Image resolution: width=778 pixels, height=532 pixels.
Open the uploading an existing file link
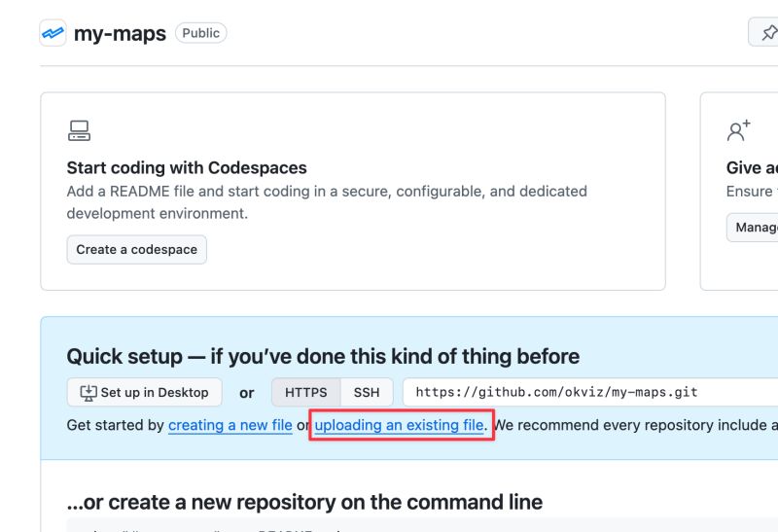pyautogui.click(x=399, y=425)
